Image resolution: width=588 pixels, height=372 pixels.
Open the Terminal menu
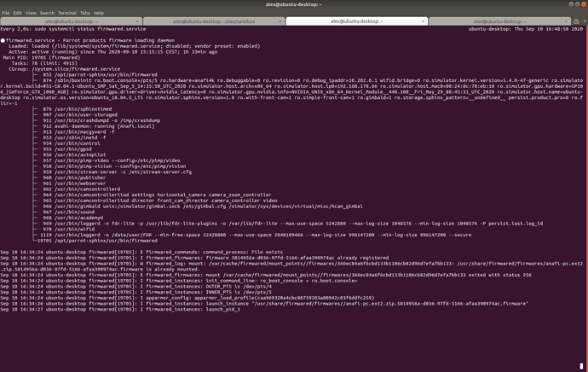[x=67, y=13]
